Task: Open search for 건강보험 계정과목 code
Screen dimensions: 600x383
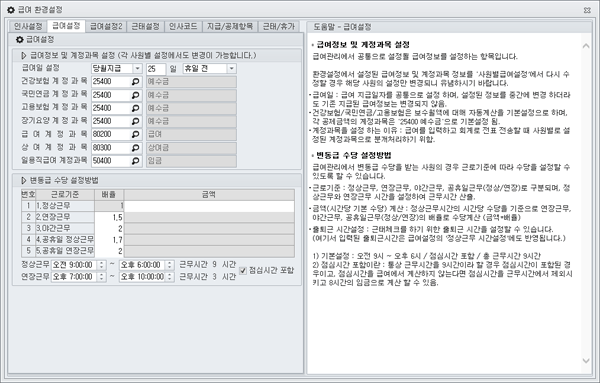Action: click(135, 82)
